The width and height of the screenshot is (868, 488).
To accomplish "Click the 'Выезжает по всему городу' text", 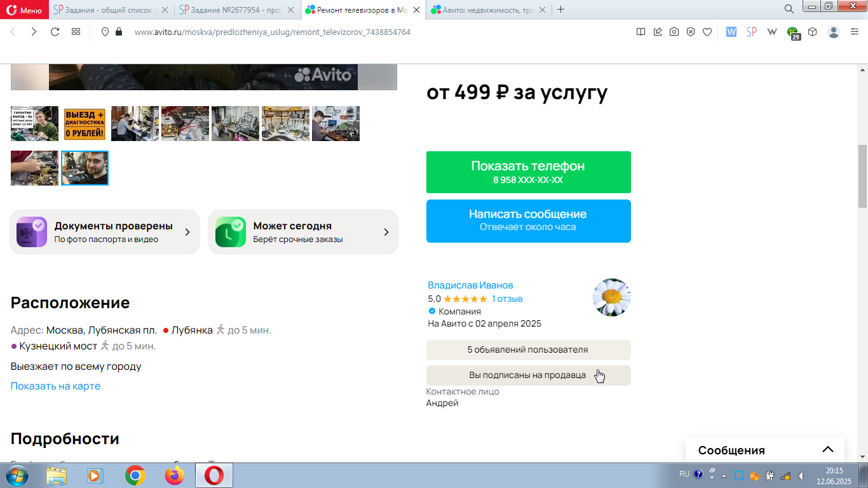I will (x=76, y=367).
